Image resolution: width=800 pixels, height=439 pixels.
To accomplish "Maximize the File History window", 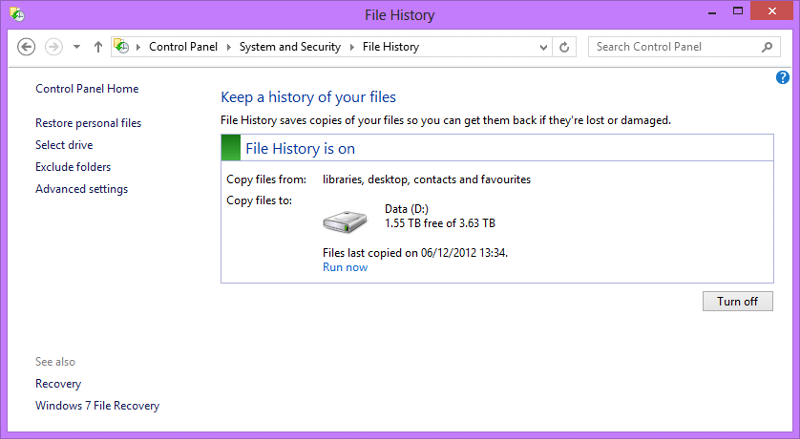I will pos(738,11).
